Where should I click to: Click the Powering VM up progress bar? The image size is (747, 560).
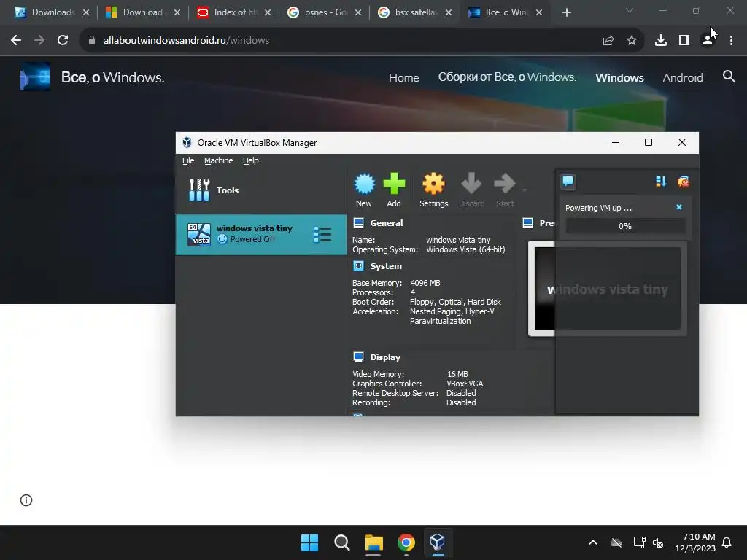coord(625,226)
